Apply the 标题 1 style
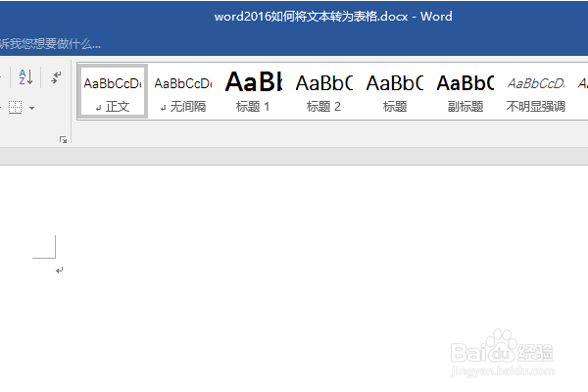 (254, 91)
